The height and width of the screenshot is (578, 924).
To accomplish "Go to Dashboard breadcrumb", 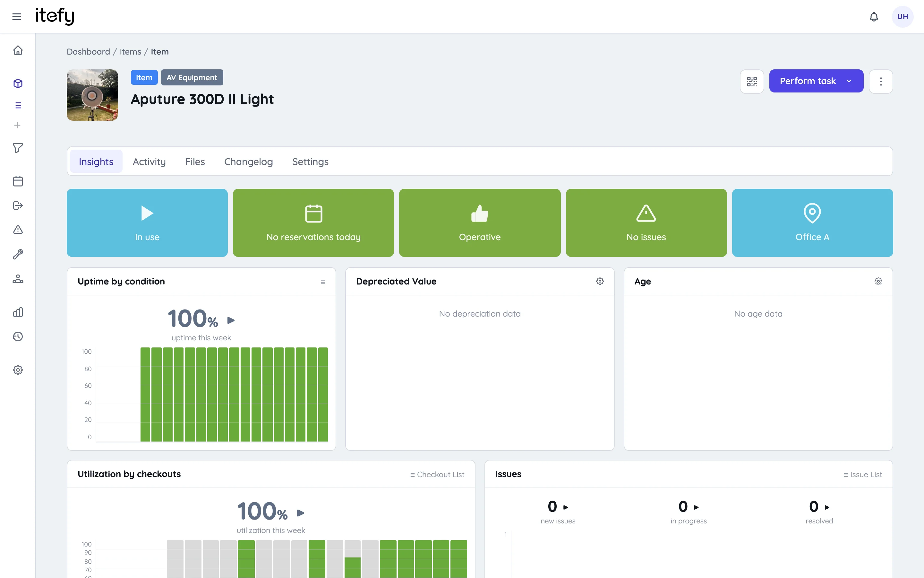I will (88, 52).
